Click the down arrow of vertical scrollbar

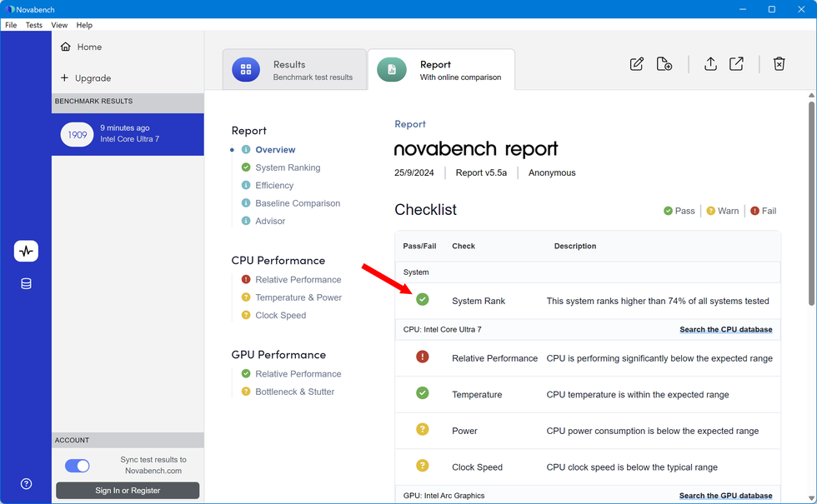812,497
